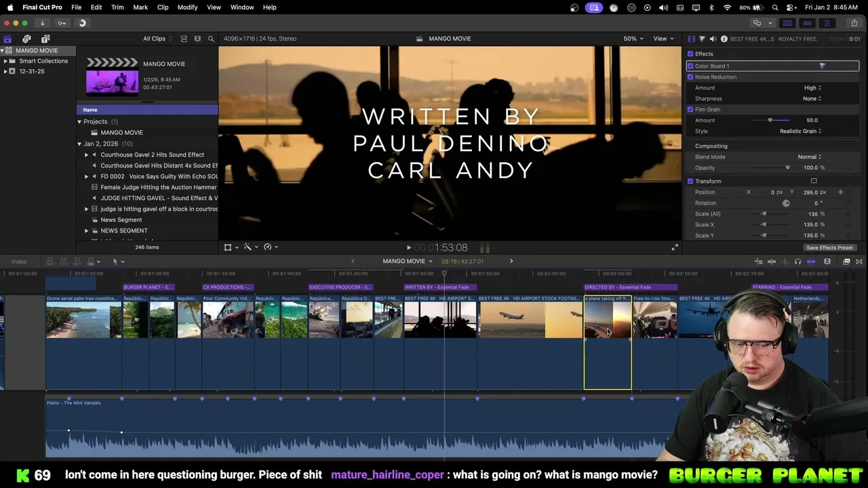The height and width of the screenshot is (488, 868).
Task: Open the Trim menu
Action: point(117,7)
